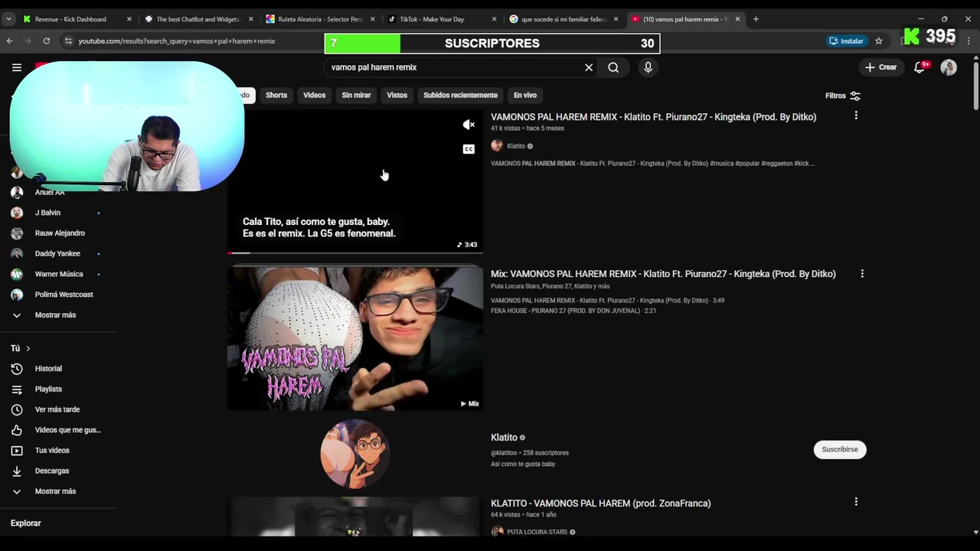
Task: Open the YouTube hamburger guide menu
Action: [17, 67]
